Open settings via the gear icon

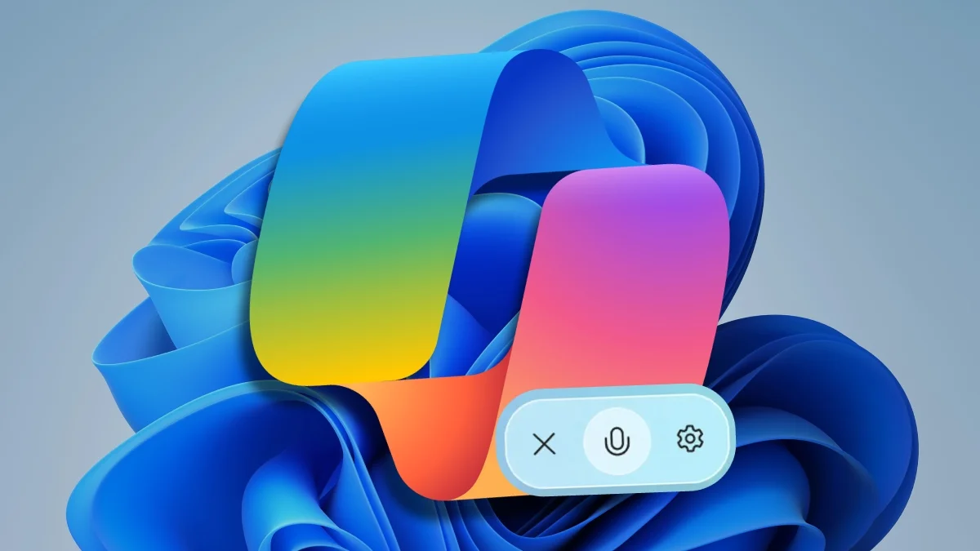click(690, 439)
